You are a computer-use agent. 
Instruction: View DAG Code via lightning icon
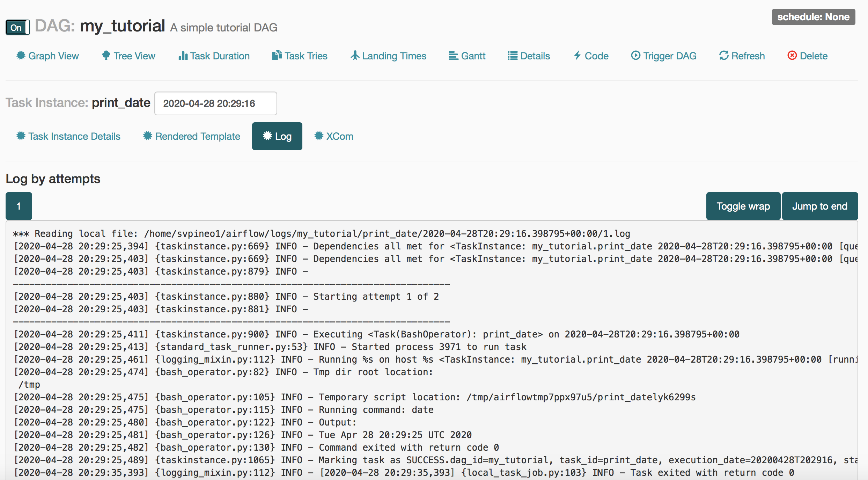[x=578, y=56]
